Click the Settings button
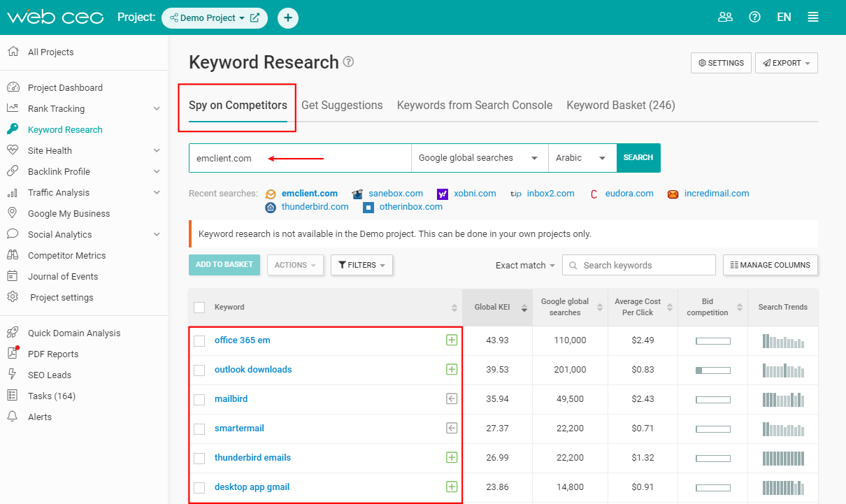The height and width of the screenshot is (504, 846). (x=721, y=63)
